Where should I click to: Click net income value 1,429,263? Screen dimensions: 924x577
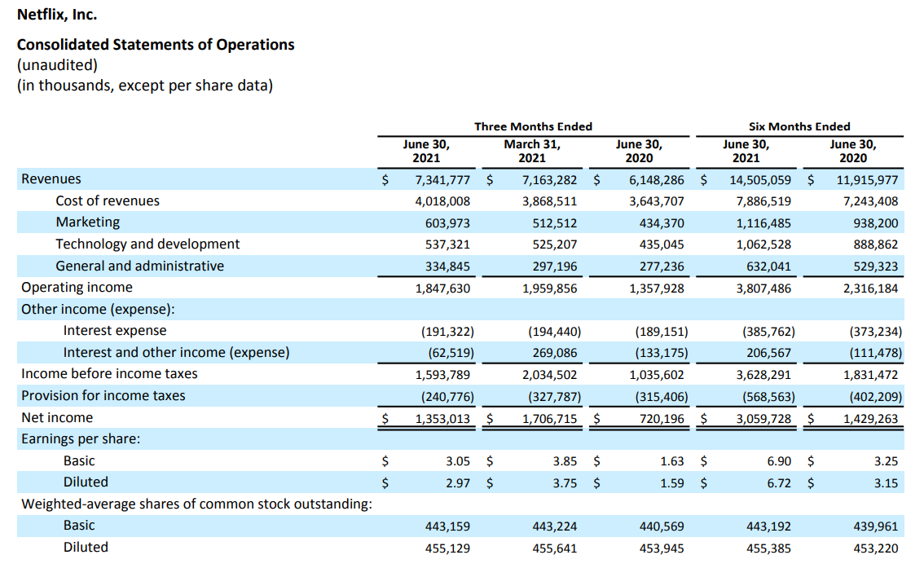[x=871, y=419]
